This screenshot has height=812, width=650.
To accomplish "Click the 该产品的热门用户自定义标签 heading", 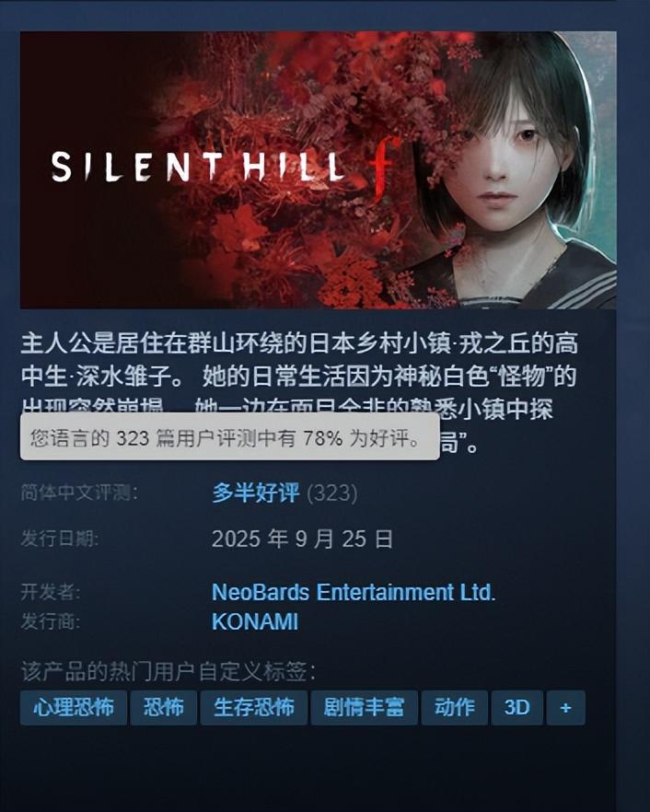I will pos(168,672).
